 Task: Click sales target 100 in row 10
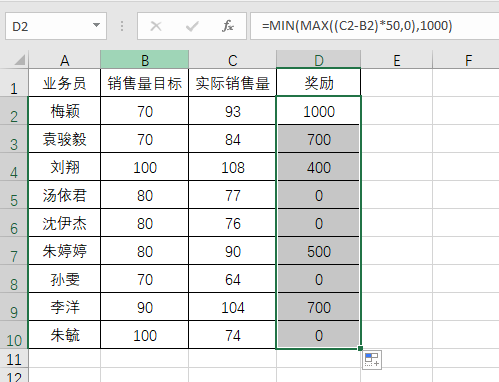[145, 335]
